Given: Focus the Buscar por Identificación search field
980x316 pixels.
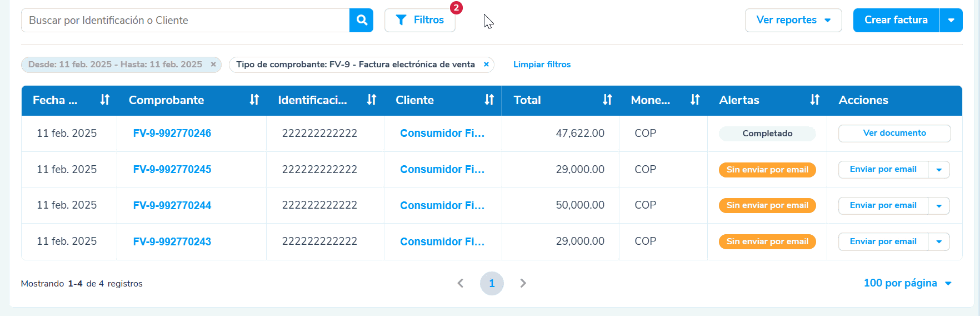Looking at the screenshot, I should point(186,20).
